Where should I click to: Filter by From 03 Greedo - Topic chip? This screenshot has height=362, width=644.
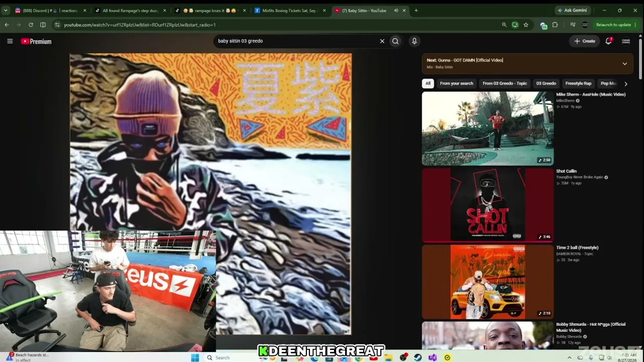(505, 83)
